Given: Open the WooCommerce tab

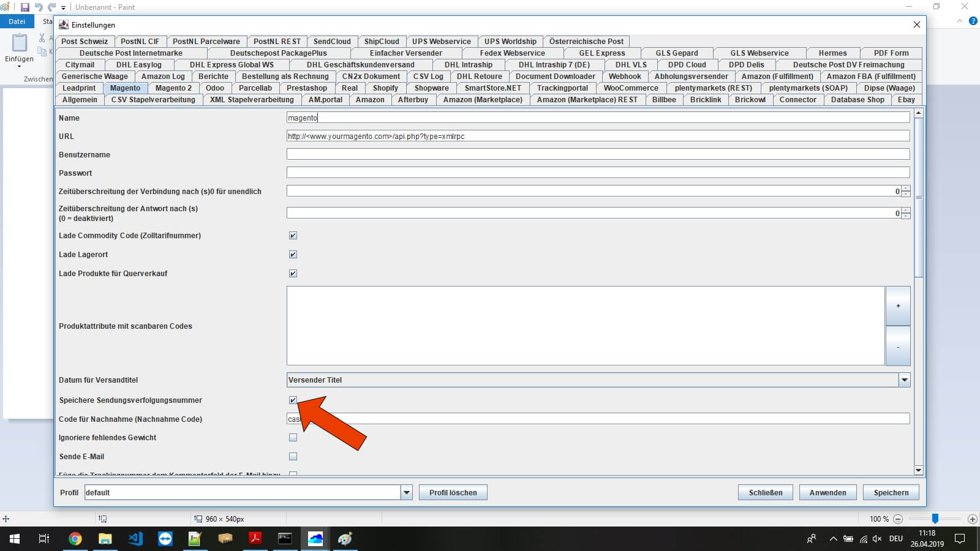Looking at the screenshot, I should click(631, 88).
